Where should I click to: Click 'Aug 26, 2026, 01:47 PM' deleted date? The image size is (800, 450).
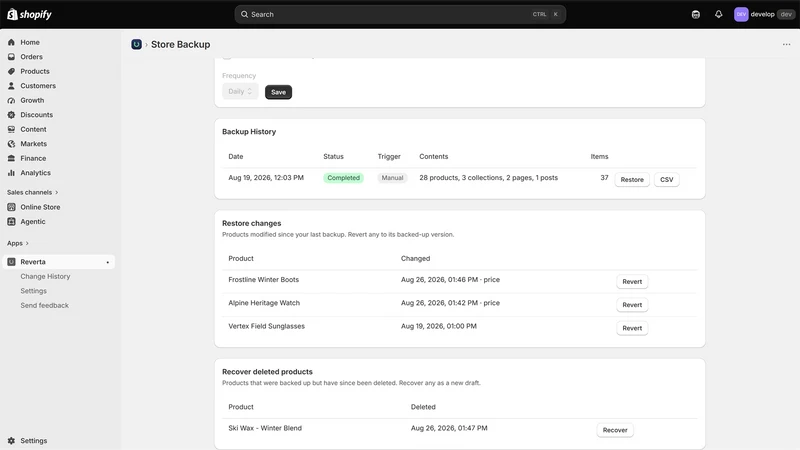click(x=449, y=428)
